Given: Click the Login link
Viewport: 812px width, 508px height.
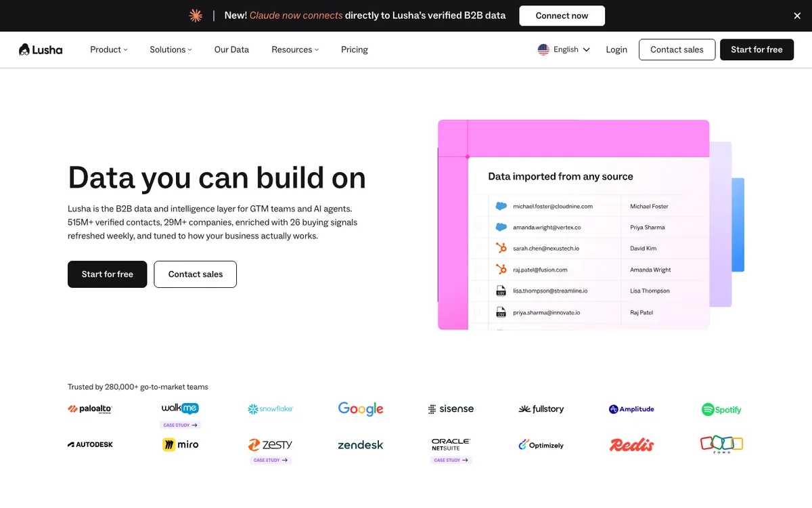Looking at the screenshot, I should click(x=616, y=49).
